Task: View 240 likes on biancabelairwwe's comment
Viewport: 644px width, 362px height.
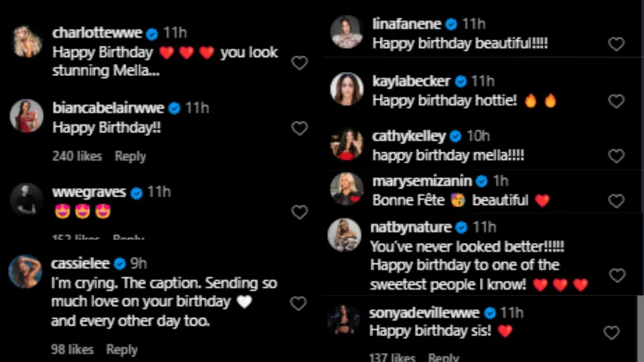Action: click(x=77, y=156)
